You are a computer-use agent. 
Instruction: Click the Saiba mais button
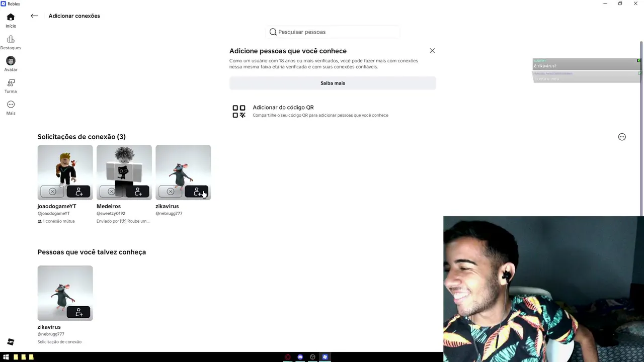tap(333, 83)
